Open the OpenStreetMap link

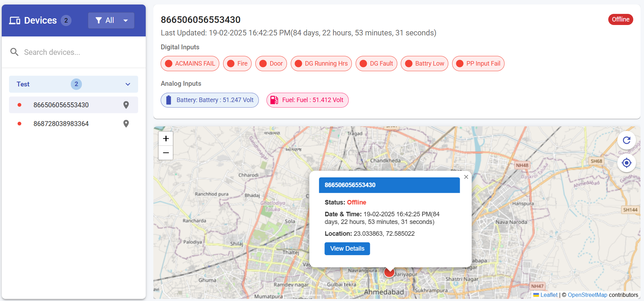[x=587, y=295]
